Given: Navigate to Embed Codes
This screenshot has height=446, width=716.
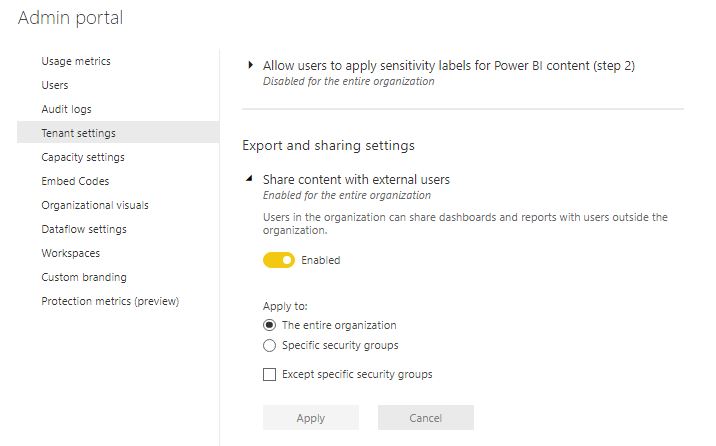Looking at the screenshot, I should [x=75, y=181].
